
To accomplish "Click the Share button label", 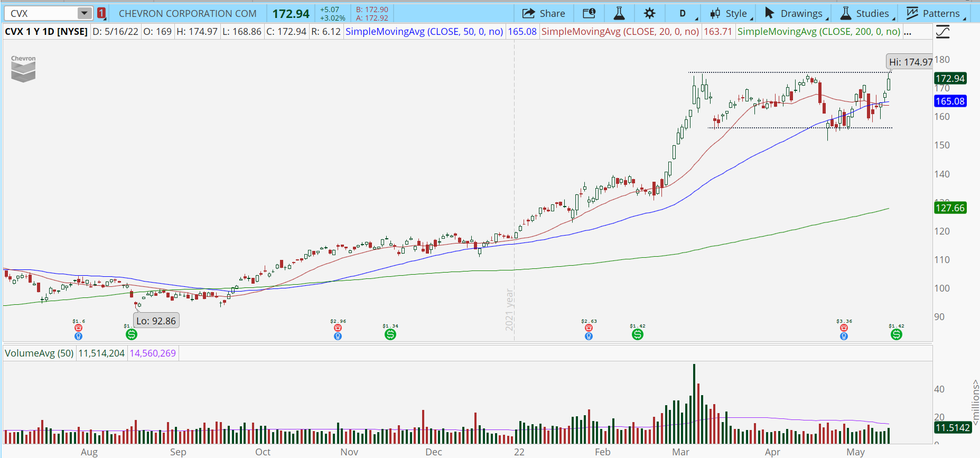I will (x=553, y=13).
